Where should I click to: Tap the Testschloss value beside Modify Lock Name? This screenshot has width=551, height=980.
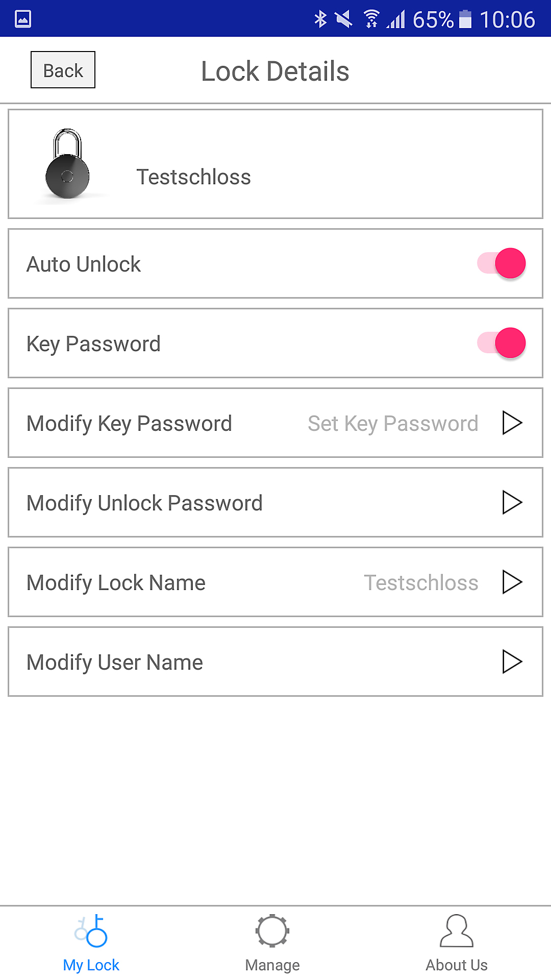pos(421,583)
